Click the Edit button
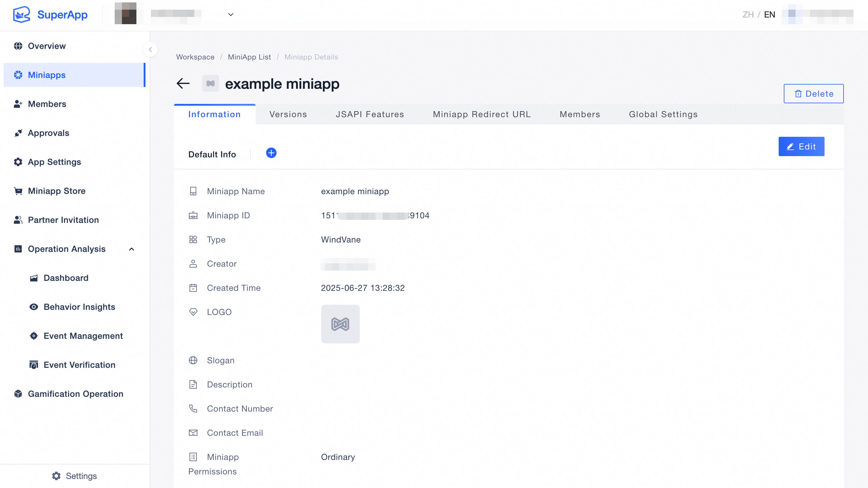Screen dimensions: 868x488 [801, 146]
